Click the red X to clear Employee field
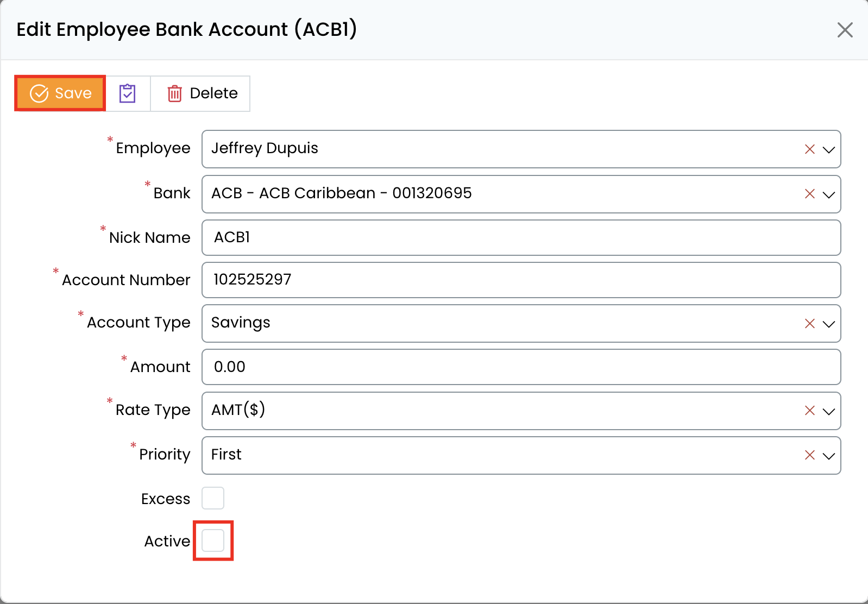The width and height of the screenshot is (868, 604). pos(809,149)
